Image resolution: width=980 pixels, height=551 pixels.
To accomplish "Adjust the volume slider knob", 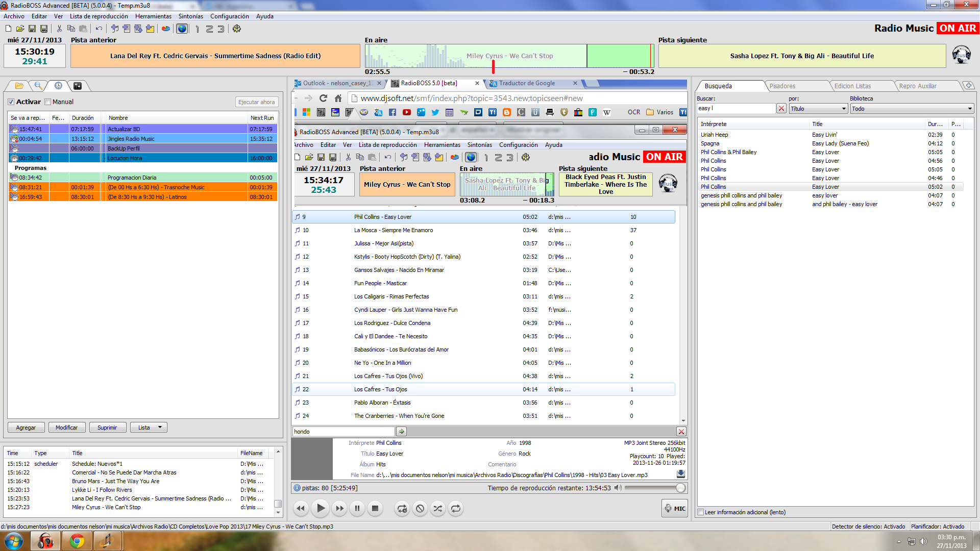I will point(680,488).
